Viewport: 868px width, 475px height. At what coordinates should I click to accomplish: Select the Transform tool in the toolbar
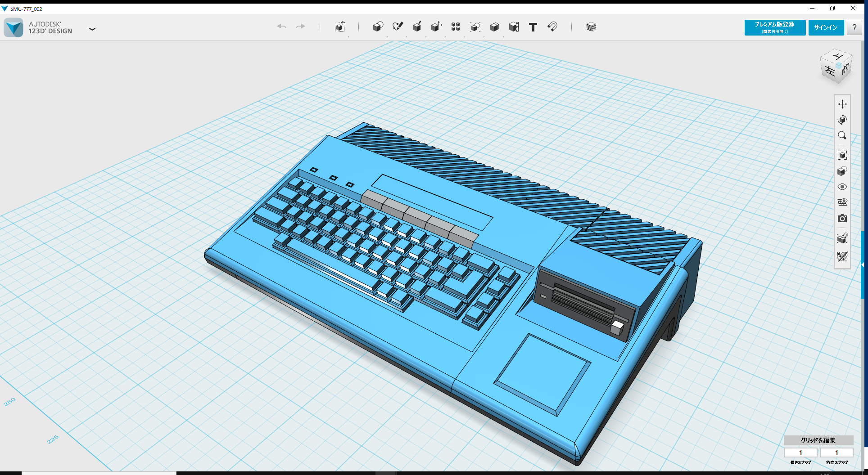point(339,27)
